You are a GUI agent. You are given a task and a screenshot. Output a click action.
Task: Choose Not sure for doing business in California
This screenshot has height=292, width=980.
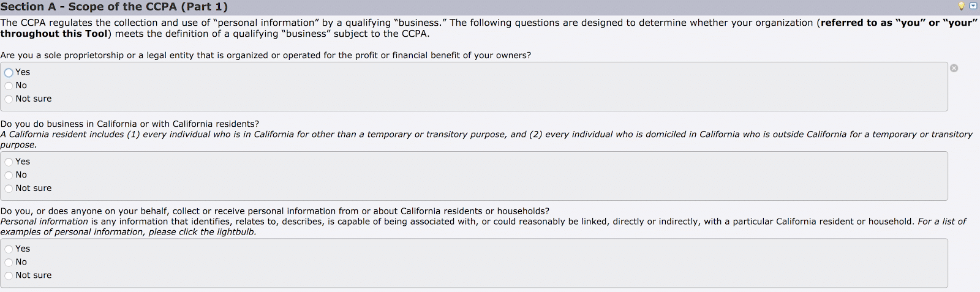pyautogui.click(x=9, y=189)
